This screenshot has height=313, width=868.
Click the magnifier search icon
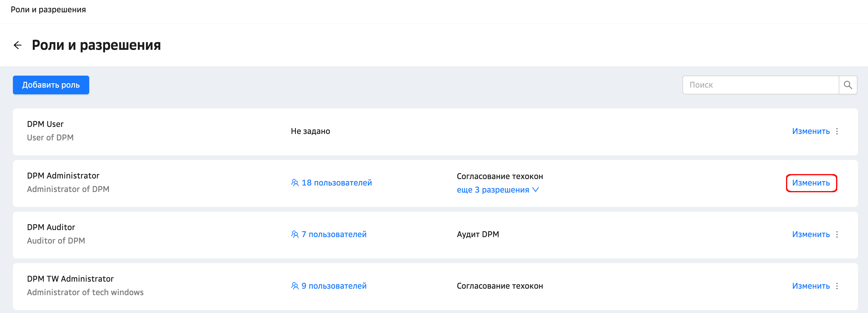(x=848, y=85)
